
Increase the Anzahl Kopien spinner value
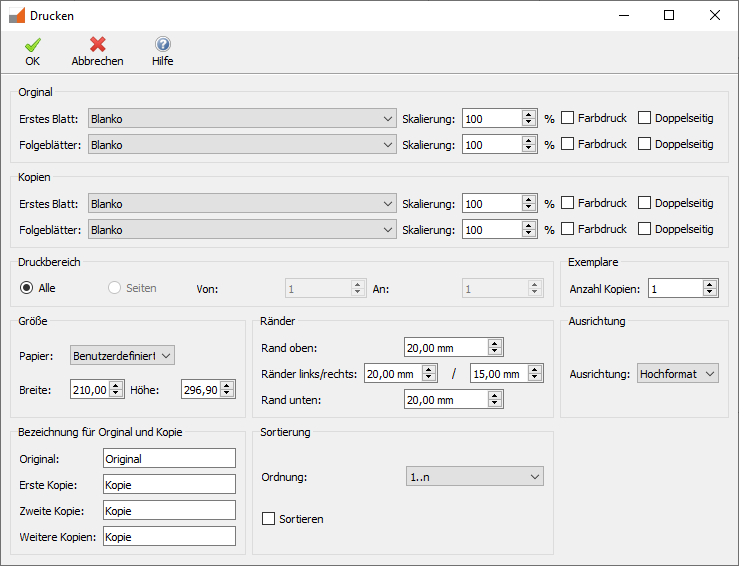710,284
